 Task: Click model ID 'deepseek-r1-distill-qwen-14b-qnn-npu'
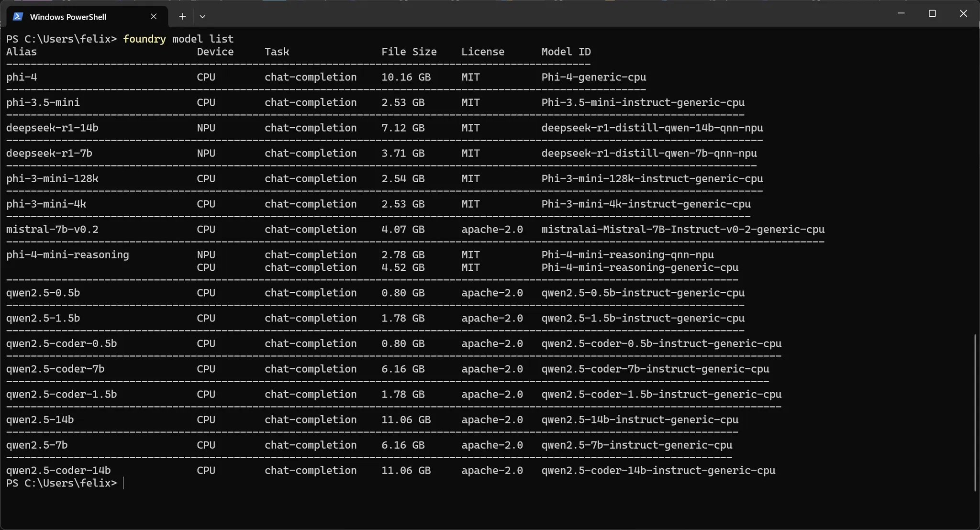click(x=652, y=128)
